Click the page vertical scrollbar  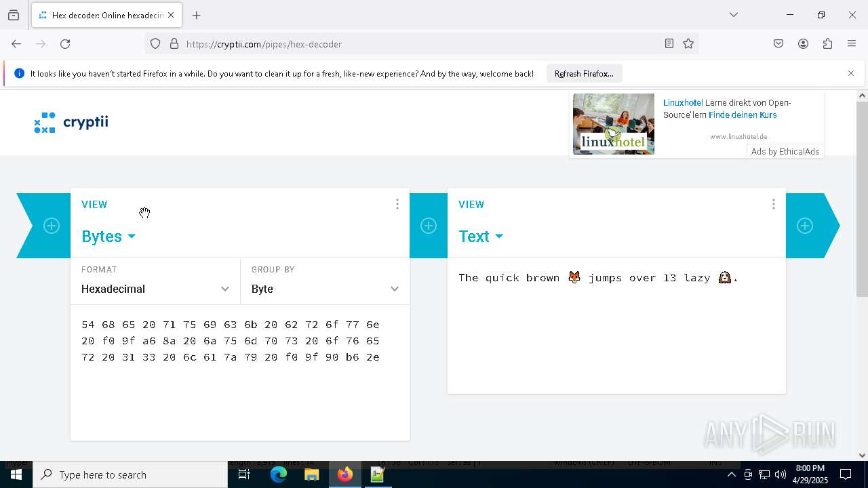tap(862, 199)
